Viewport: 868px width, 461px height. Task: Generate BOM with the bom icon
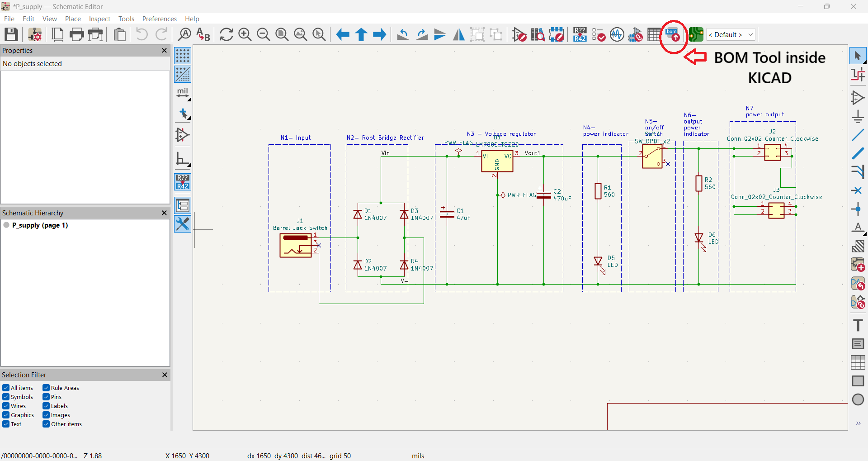672,34
